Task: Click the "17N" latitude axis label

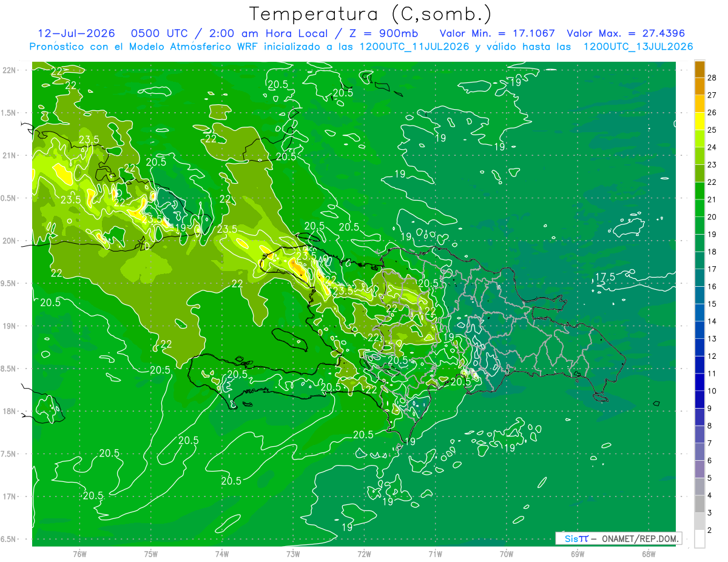Action: tap(10, 497)
